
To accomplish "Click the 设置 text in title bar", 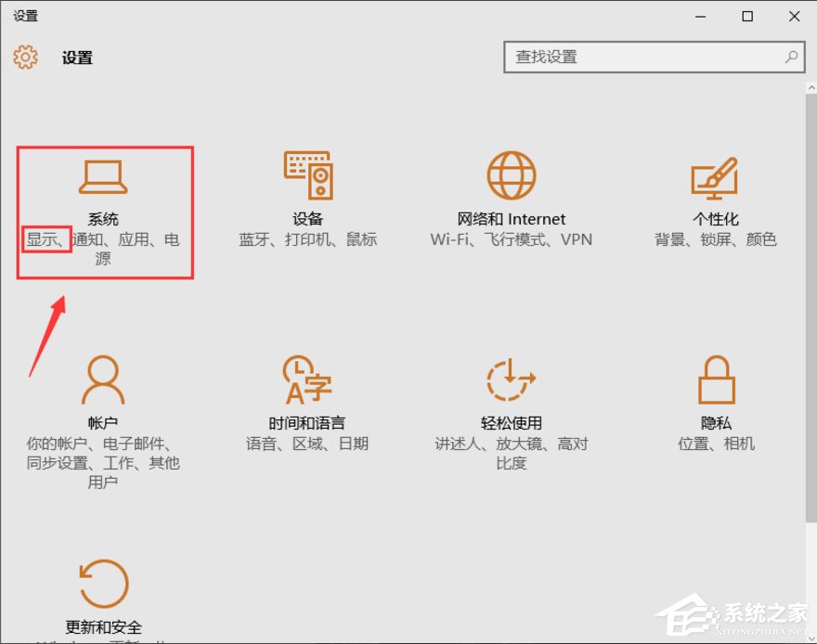I will pyautogui.click(x=26, y=15).
